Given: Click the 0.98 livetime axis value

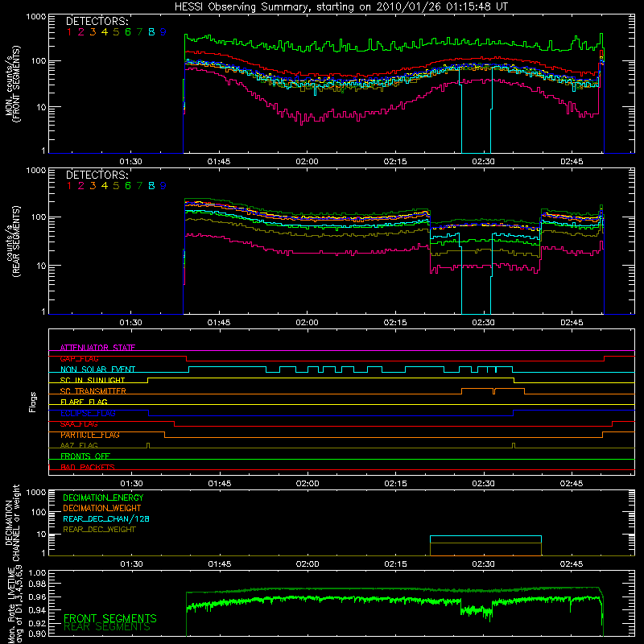Looking at the screenshot, I should [x=37, y=584].
